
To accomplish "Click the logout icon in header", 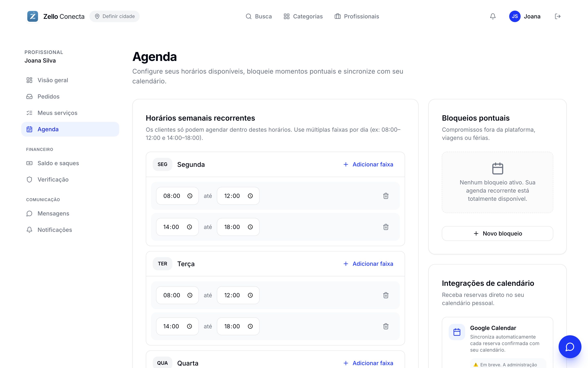I will (558, 16).
